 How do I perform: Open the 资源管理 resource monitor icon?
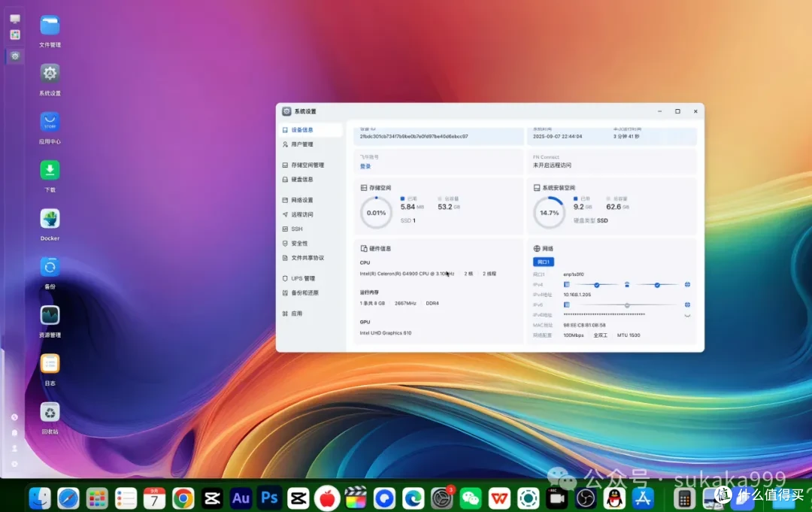50,315
